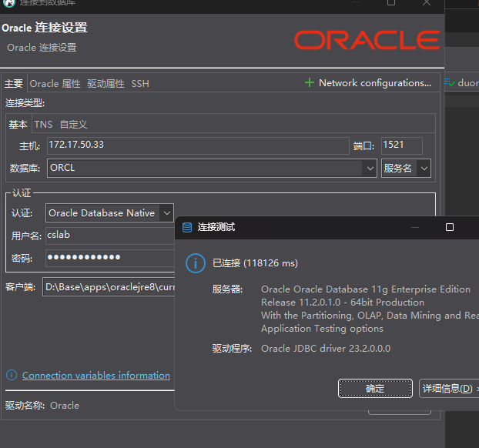
Task: Click the Release 11.2.0.1.0 - 64bit Production text
Action: click(343, 303)
